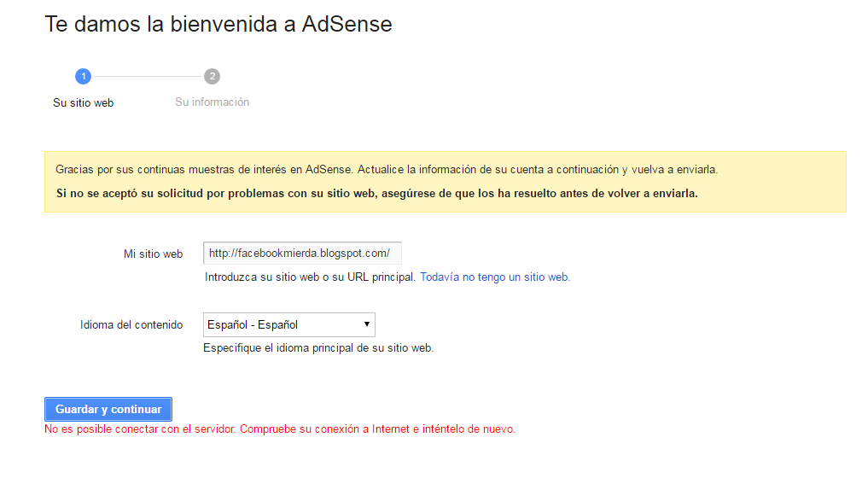Open 'Todavía no tengo un sitio web' link
Screen dimensions: 868x484
494,277
